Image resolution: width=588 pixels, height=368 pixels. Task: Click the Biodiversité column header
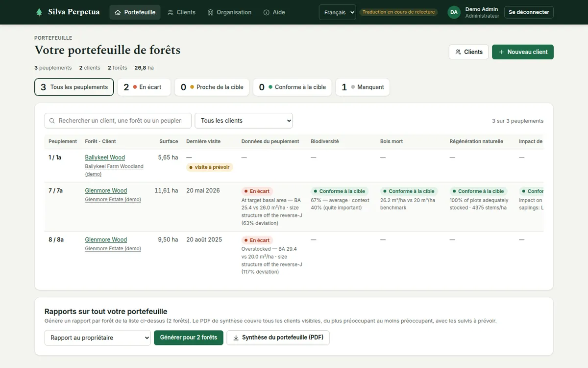[x=325, y=141]
